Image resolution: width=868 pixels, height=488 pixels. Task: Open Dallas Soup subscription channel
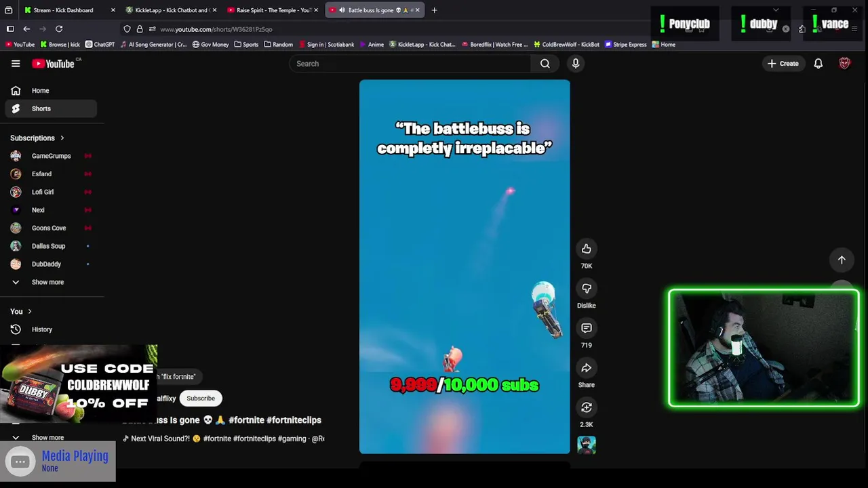pyautogui.click(x=51, y=246)
